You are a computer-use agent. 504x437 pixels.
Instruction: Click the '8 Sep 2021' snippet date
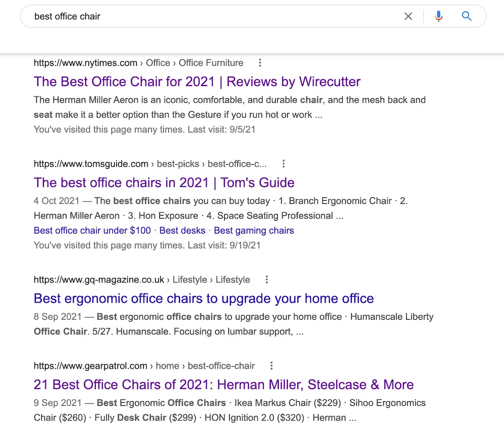coord(57,317)
